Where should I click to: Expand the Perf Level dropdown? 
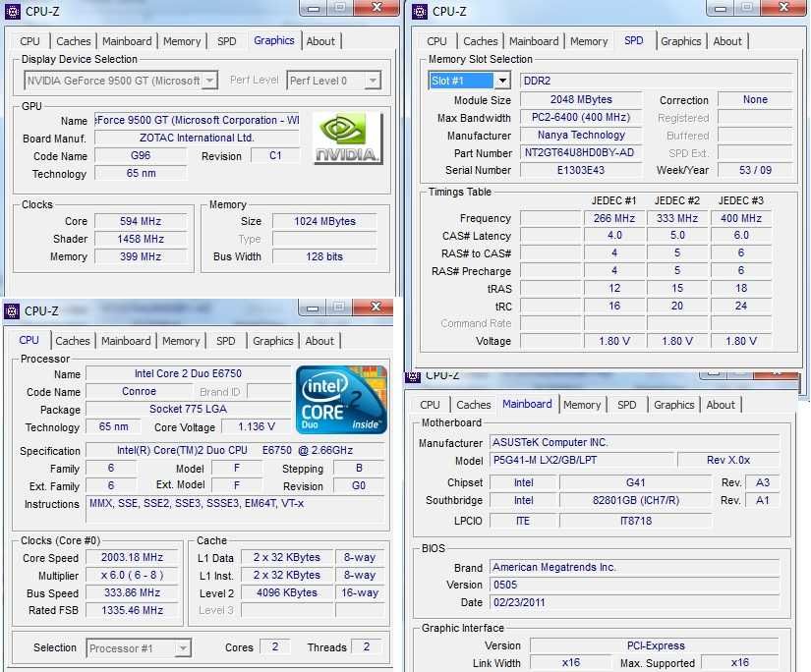pyautogui.click(x=333, y=81)
